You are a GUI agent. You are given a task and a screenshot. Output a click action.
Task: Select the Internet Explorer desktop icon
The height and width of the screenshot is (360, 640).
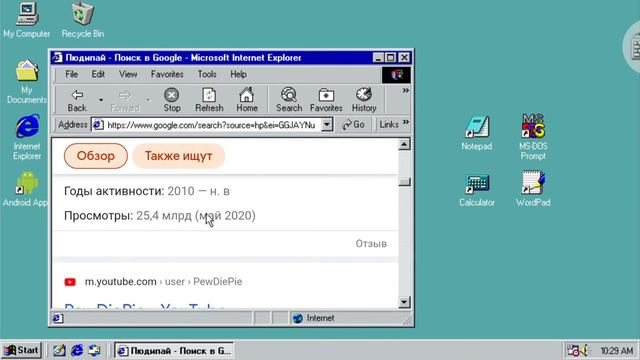pos(27,137)
